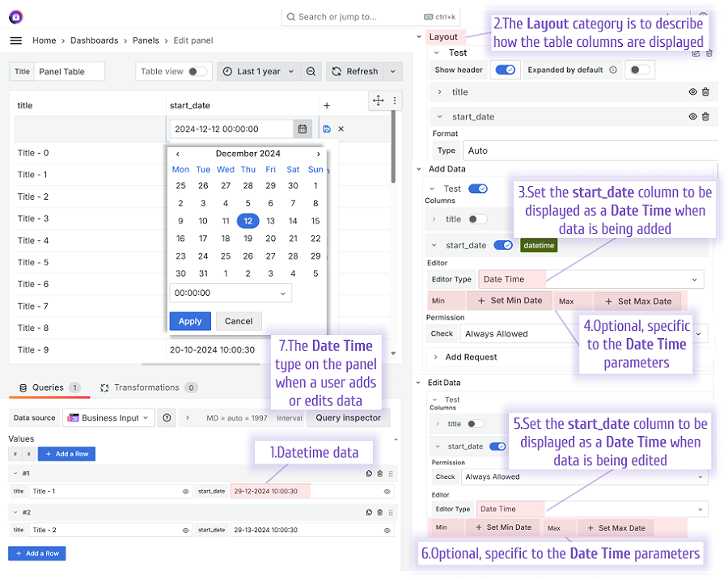Click the save icon for the new row
This screenshot has width=728, height=580.
(x=327, y=129)
